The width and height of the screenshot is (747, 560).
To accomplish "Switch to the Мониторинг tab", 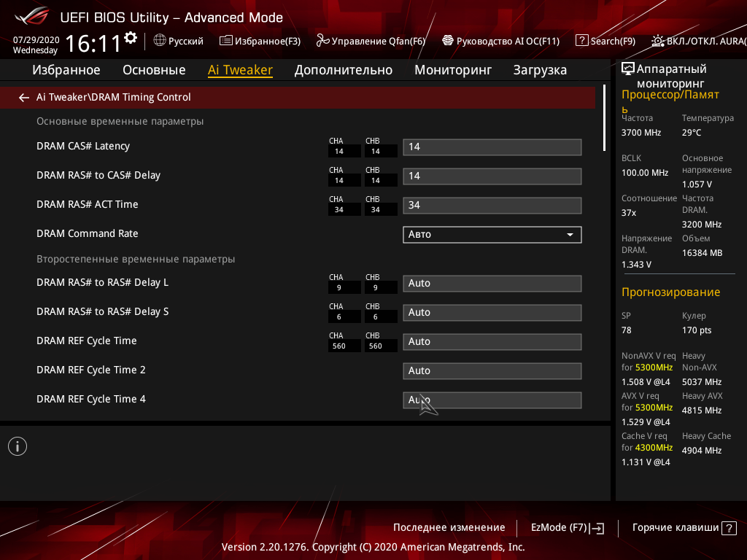I will pyautogui.click(x=452, y=70).
